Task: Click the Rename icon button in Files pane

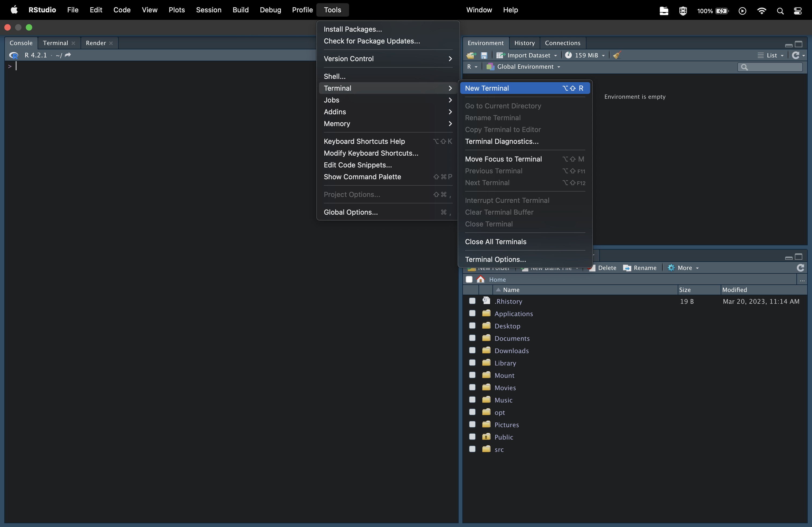Action: tap(639, 268)
